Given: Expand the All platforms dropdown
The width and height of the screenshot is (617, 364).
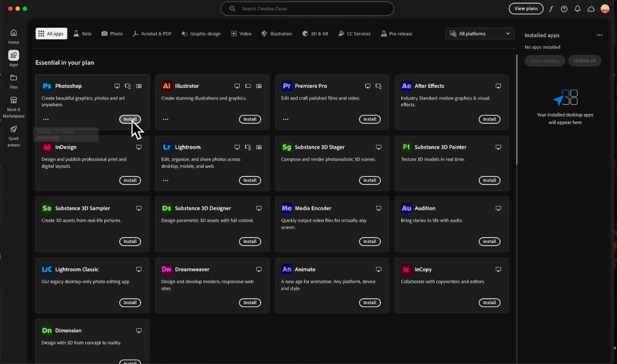Looking at the screenshot, I should pyautogui.click(x=480, y=34).
